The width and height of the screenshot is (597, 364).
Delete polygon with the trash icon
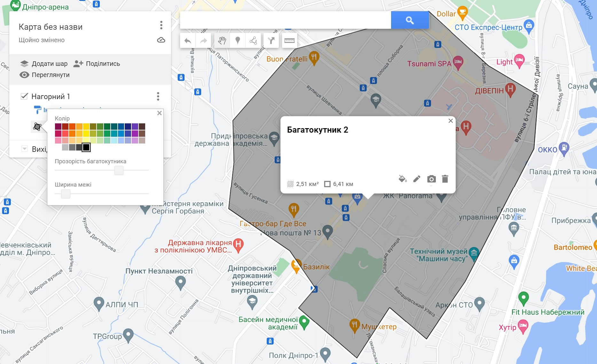[x=445, y=179]
